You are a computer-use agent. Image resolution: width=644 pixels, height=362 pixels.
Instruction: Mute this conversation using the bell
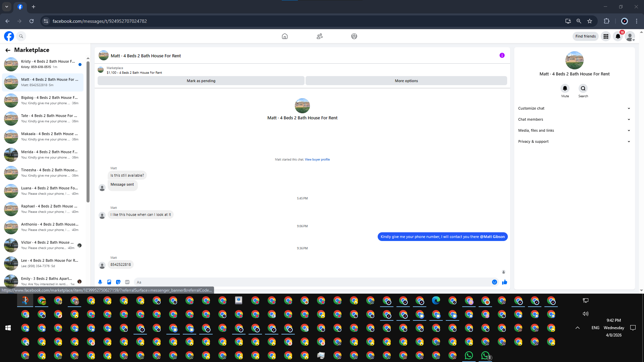[x=565, y=88]
